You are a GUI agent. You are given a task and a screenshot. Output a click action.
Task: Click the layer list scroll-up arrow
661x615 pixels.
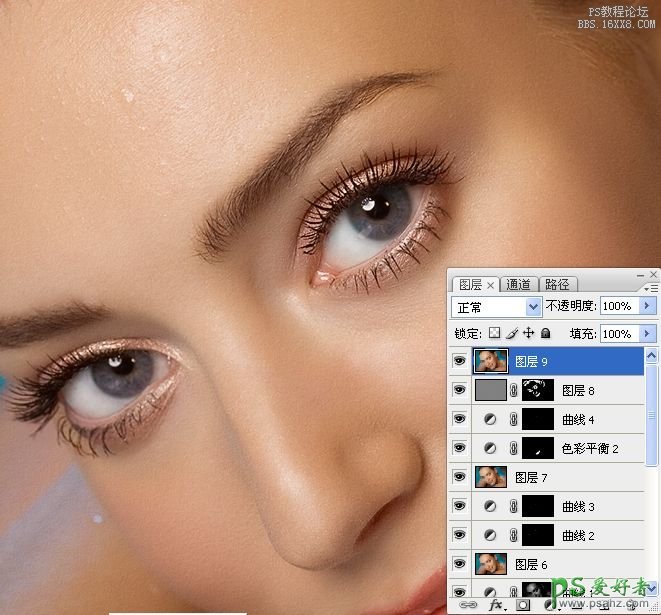coord(651,355)
